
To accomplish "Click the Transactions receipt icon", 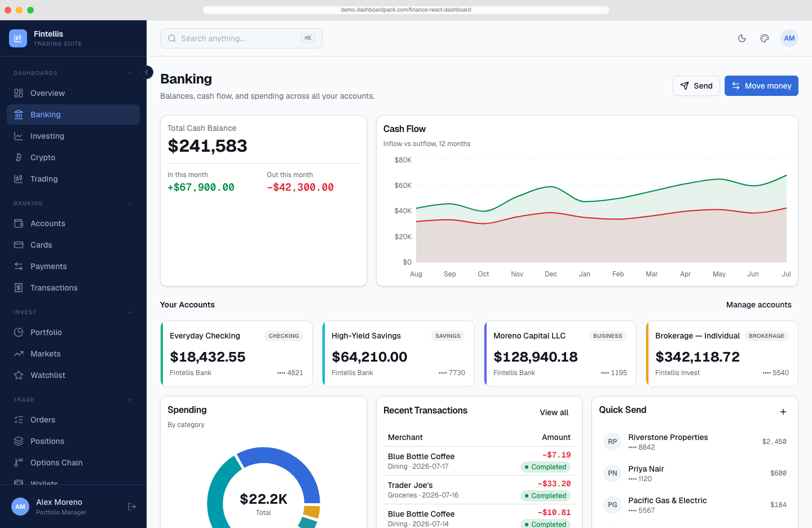I will (19, 288).
